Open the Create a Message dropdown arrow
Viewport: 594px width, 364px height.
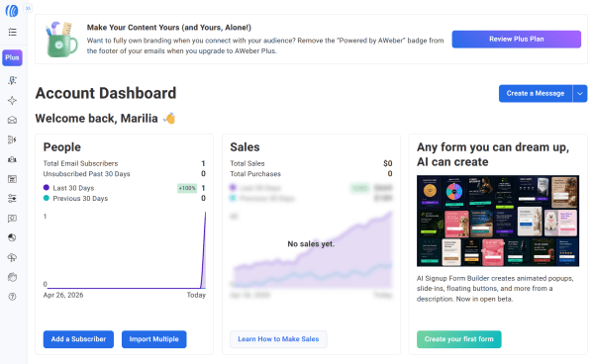pos(580,93)
